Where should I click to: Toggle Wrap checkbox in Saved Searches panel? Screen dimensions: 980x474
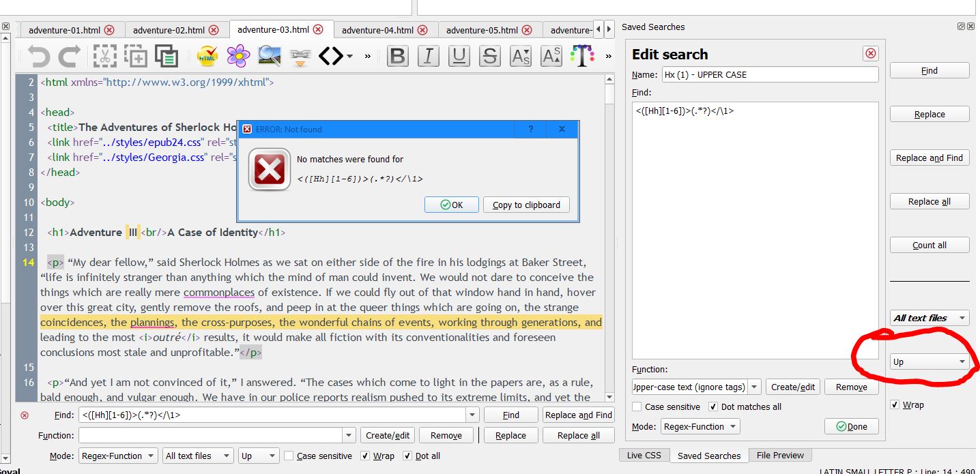point(895,404)
